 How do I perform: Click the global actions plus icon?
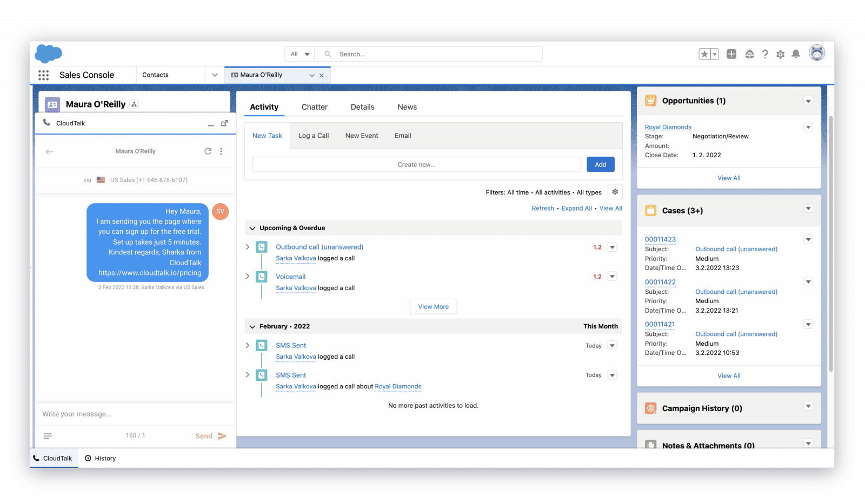[731, 54]
